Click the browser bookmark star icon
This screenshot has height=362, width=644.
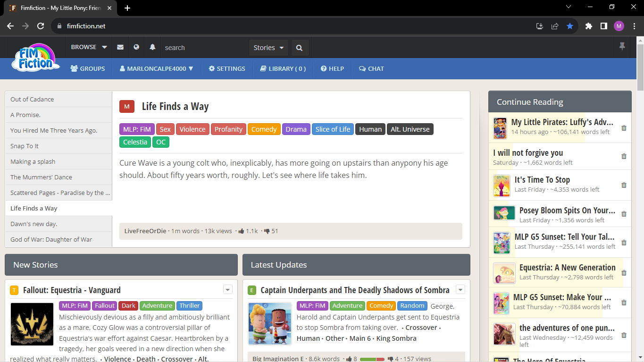pyautogui.click(x=570, y=26)
